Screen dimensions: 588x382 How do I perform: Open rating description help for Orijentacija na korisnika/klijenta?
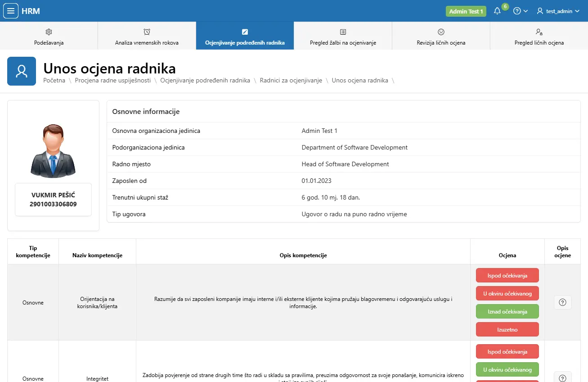point(562,302)
